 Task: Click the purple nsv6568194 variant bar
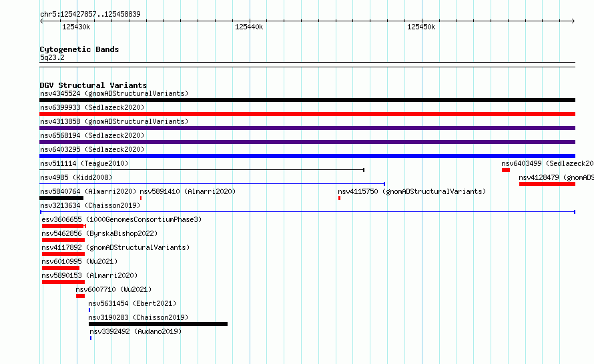tap(307, 142)
